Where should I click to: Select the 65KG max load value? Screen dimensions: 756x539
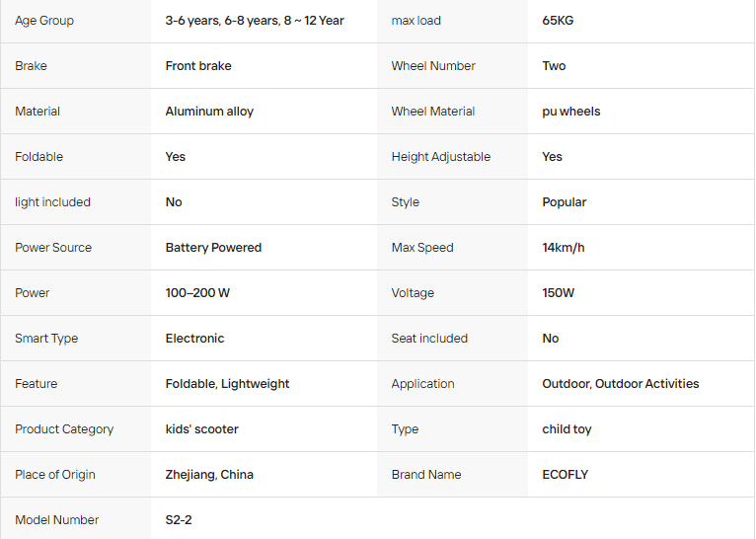tap(558, 21)
